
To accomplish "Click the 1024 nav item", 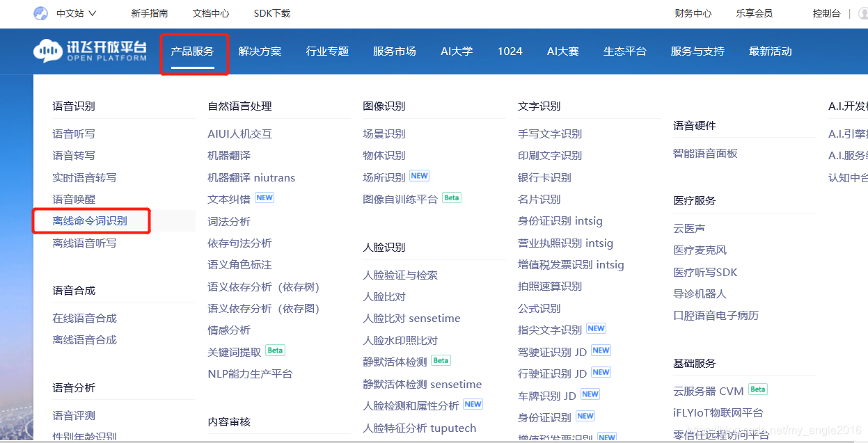I will coord(510,51).
